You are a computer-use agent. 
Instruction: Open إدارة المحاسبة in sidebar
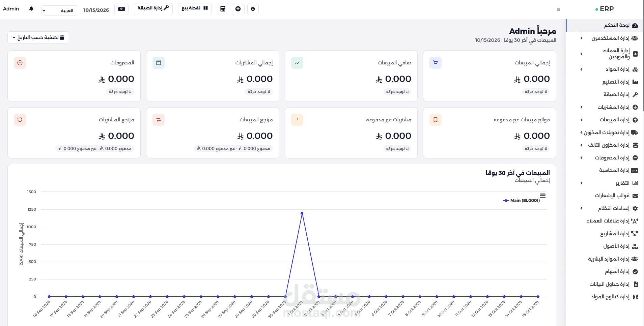click(605, 170)
